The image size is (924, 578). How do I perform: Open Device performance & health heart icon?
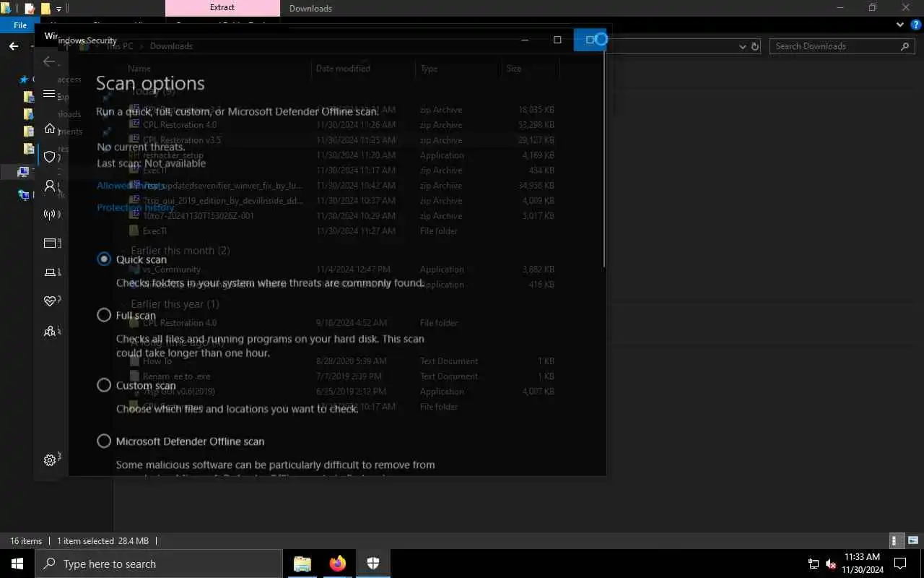(x=50, y=301)
